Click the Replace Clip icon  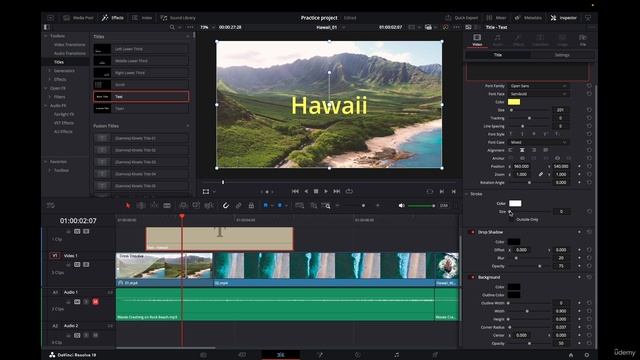click(x=209, y=205)
